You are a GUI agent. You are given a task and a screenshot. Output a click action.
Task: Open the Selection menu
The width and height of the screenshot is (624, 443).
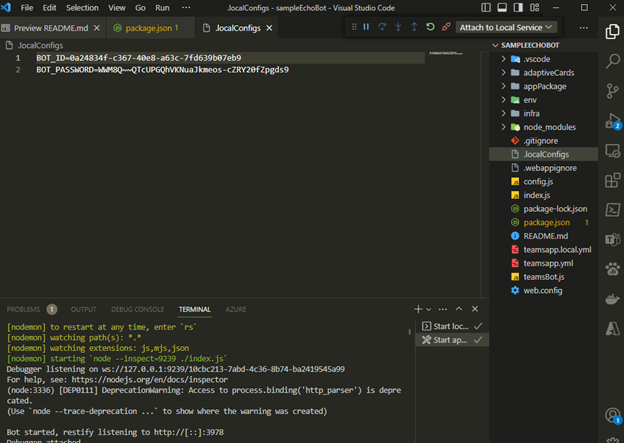point(82,8)
